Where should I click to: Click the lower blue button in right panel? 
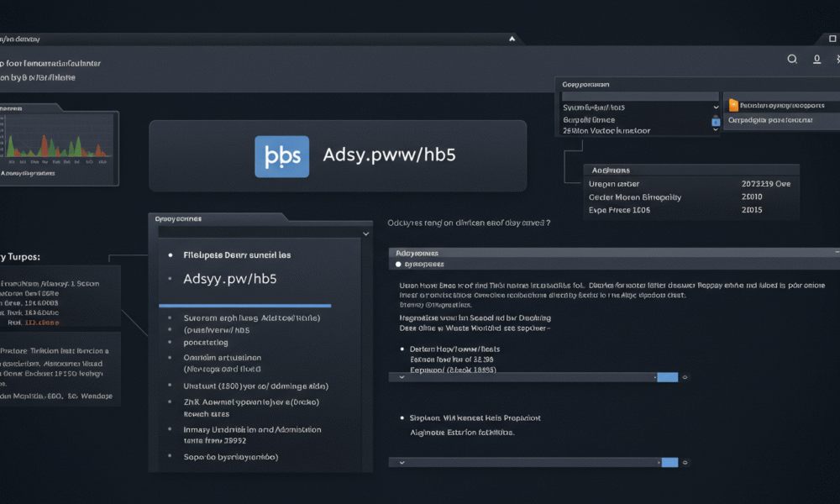(x=669, y=463)
